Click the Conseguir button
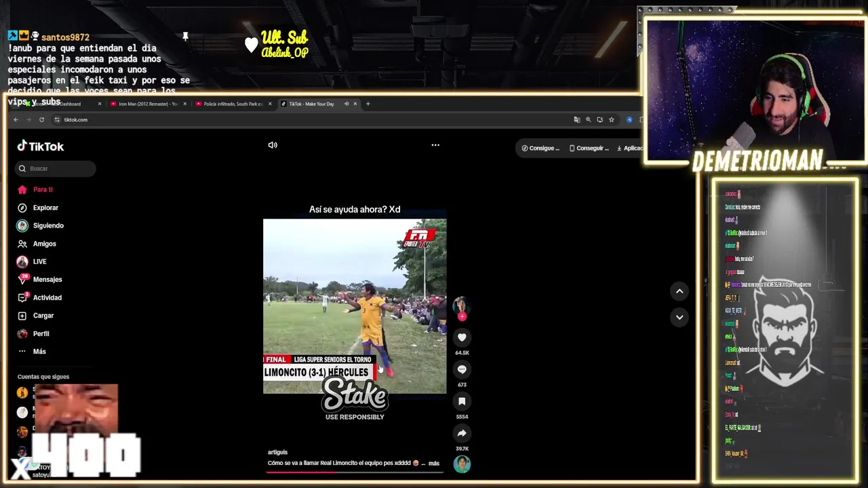 589,148
